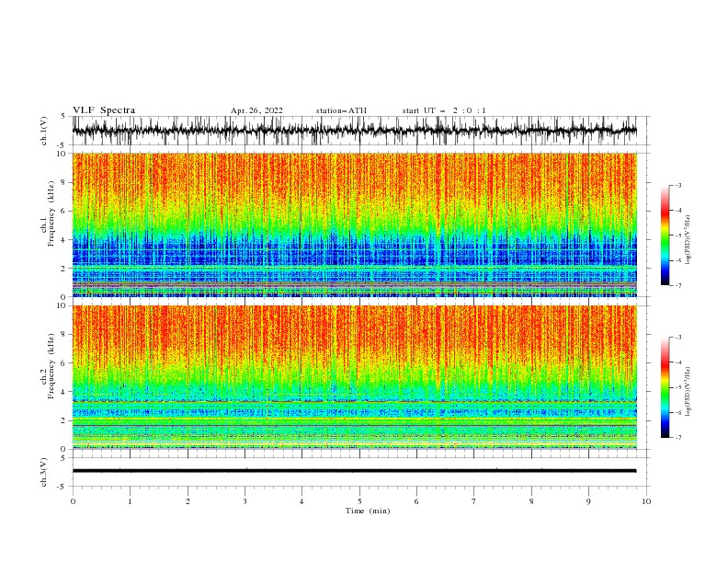
Task: Click the time axis tick label '10'
Action: coord(646,501)
